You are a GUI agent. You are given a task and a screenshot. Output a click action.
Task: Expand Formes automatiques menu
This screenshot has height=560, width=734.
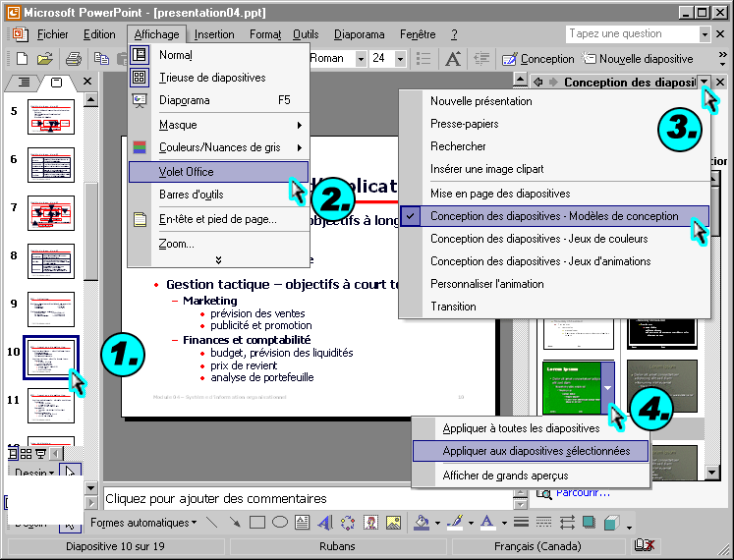[143, 523]
